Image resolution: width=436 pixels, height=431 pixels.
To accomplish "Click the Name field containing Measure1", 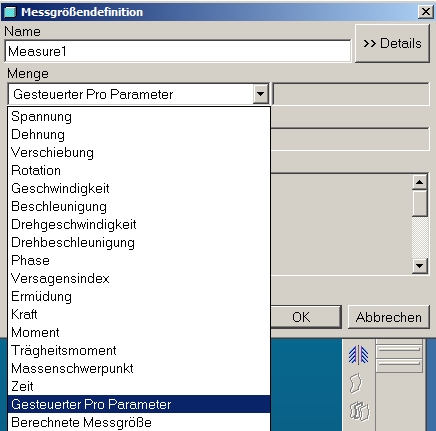I will click(178, 51).
